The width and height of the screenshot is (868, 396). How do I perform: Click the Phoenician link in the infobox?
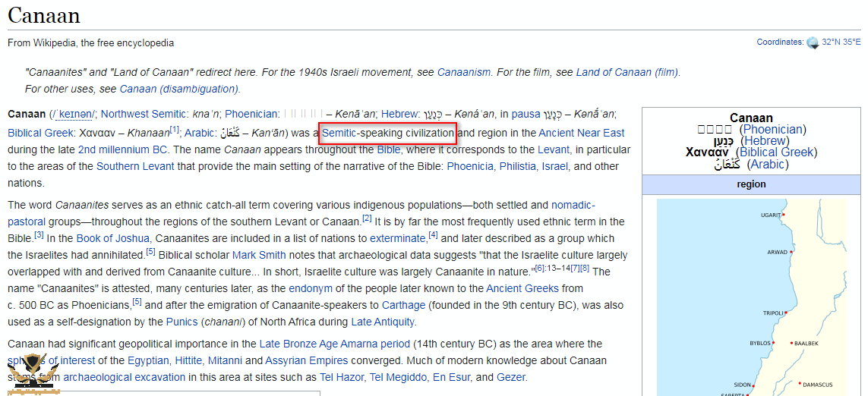773,129
